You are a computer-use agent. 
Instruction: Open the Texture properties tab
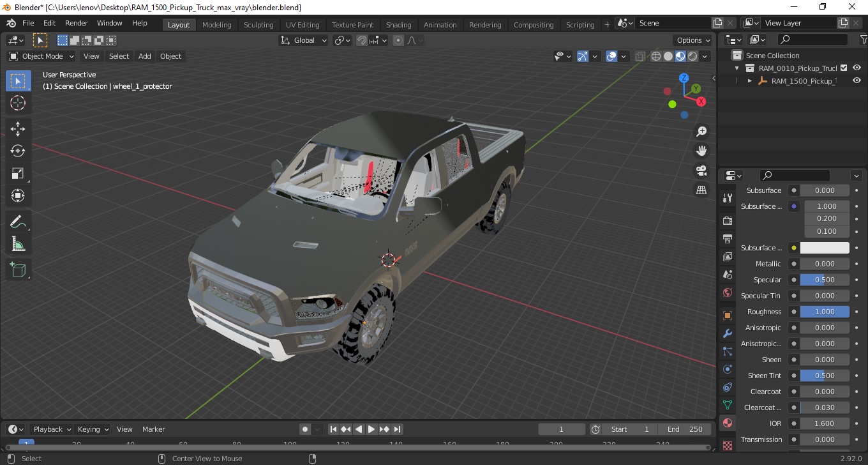pyautogui.click(x=728, y=445)
